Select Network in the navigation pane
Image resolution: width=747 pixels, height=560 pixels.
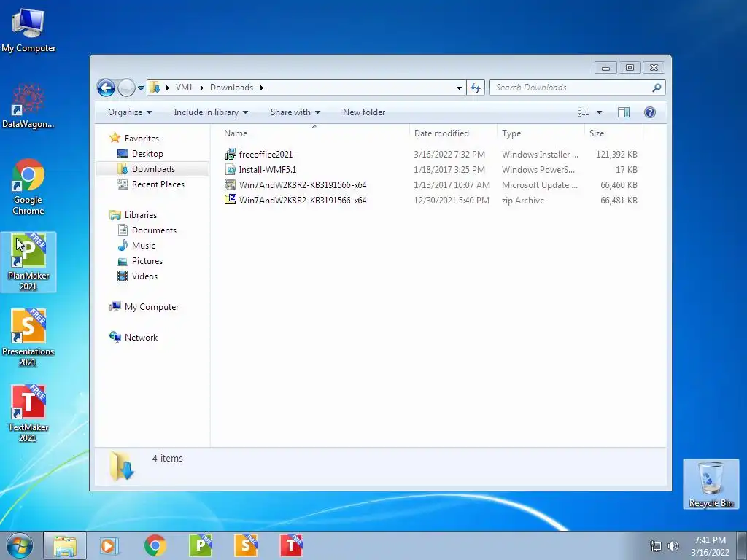click(141, 337)
